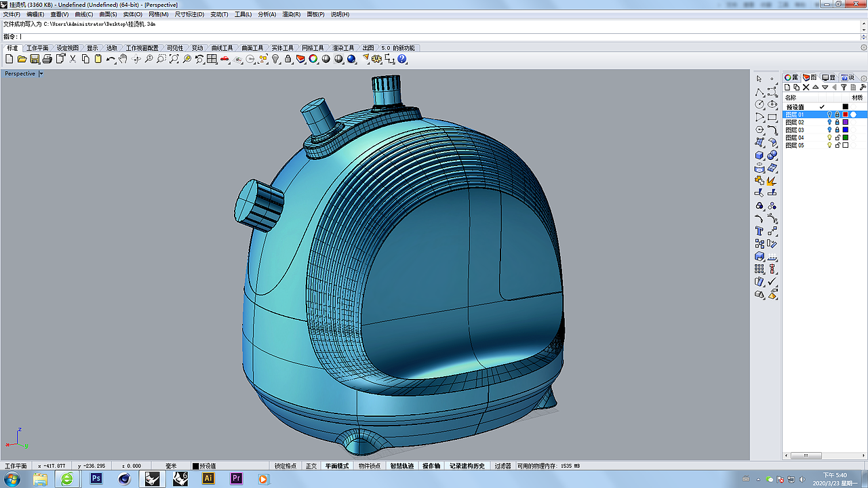Select the Polyline tool in the side toolbar
This screenshot has height=488, width=868.
[x=759, y=91]
